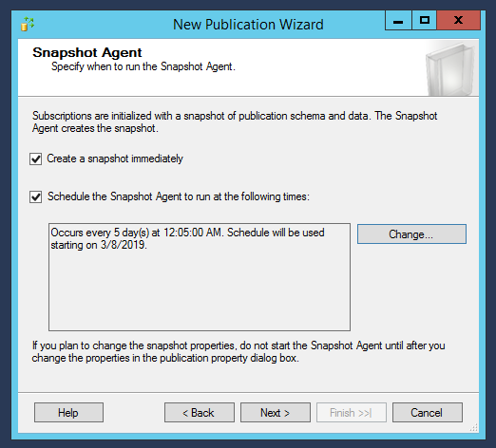Close the wizard with the X button
The width and height of the screenshot is (496, 448).
(x=458, y=21)
